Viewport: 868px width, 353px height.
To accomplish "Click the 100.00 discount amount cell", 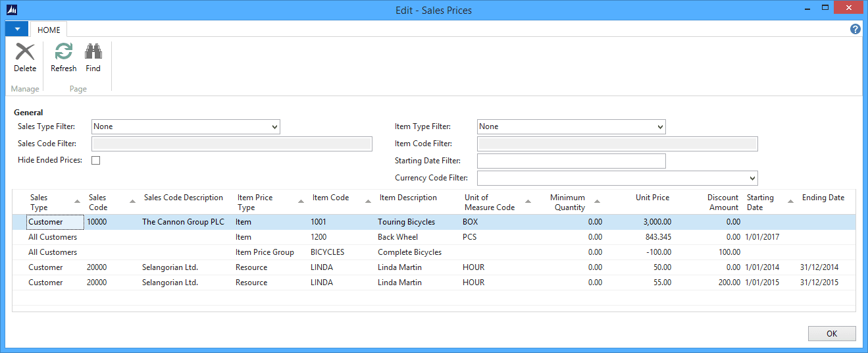I will point(729,252).
